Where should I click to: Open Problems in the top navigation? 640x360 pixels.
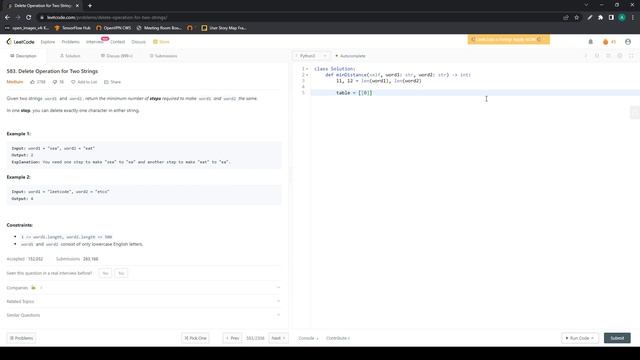(x=71, y=42)
